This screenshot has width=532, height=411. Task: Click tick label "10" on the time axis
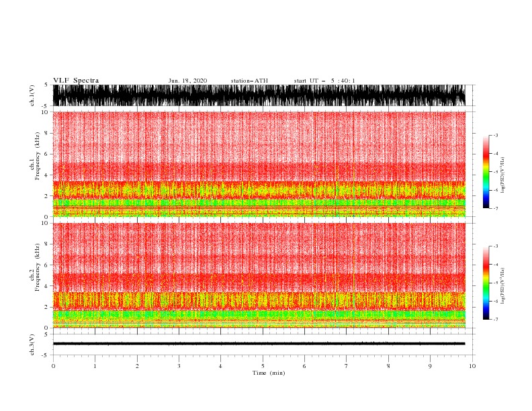(x=472, y=366)
